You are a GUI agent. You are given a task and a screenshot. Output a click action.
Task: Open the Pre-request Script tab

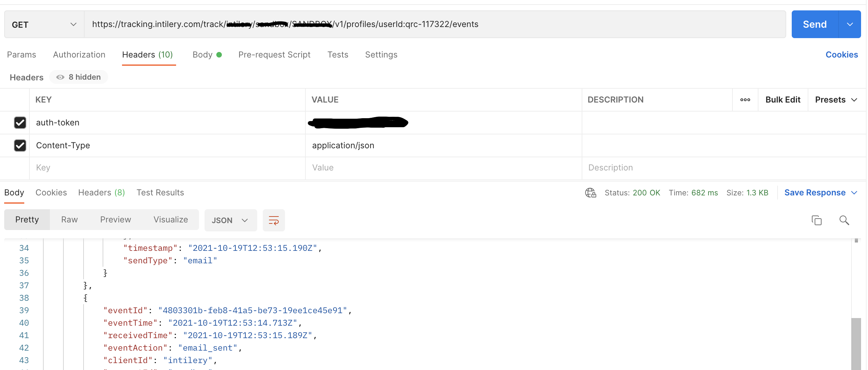coord(274,55)
